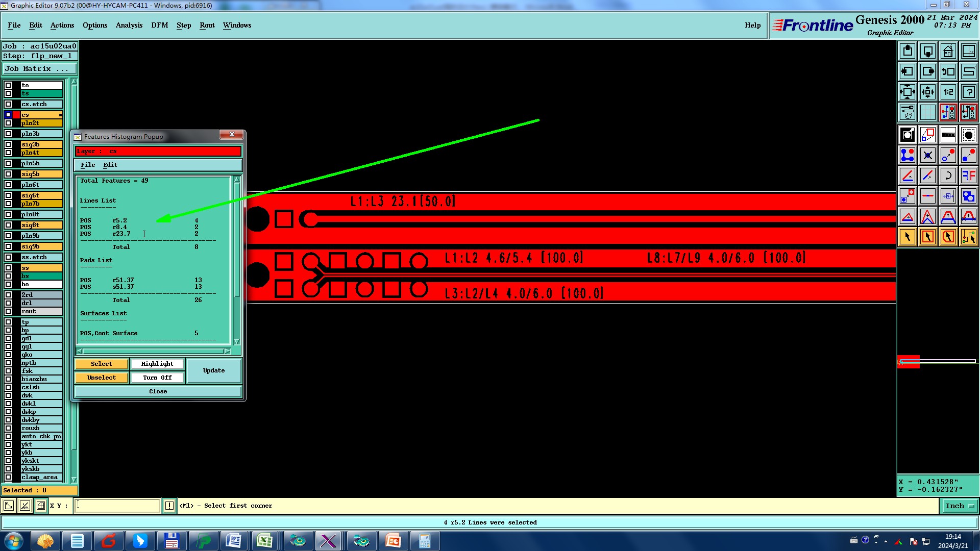Click the Highlight button
The image size is (980, 551).
pos(157,364)
